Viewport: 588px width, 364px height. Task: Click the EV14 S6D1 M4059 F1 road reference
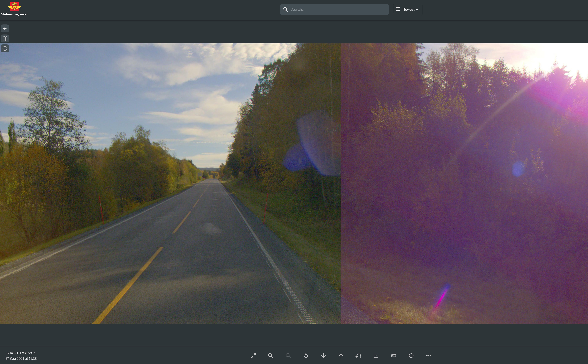(x=21, y=353)
